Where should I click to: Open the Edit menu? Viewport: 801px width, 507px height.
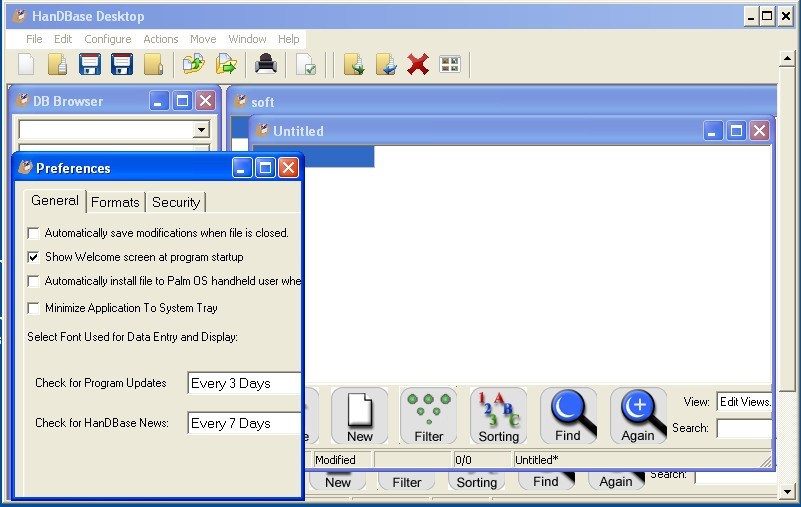pos(63,39)
